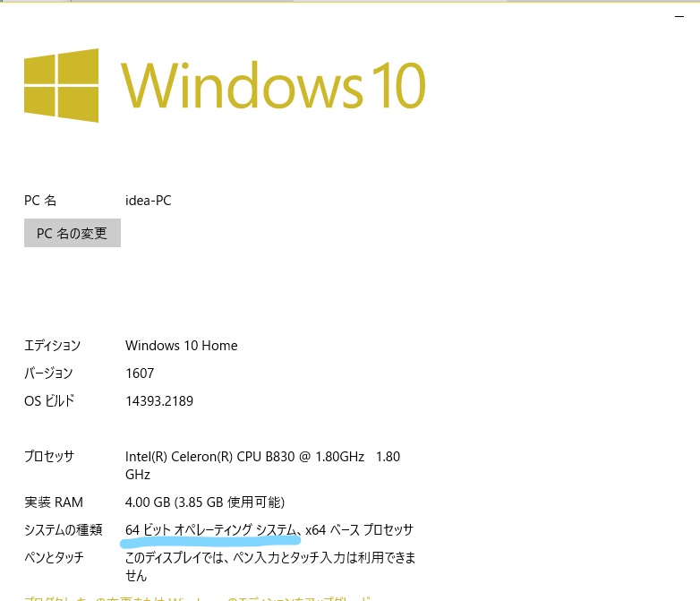Click the 'PC 名の変更' rename button
The width and height of the screenshot is (700, 601).
pos(73,233)
